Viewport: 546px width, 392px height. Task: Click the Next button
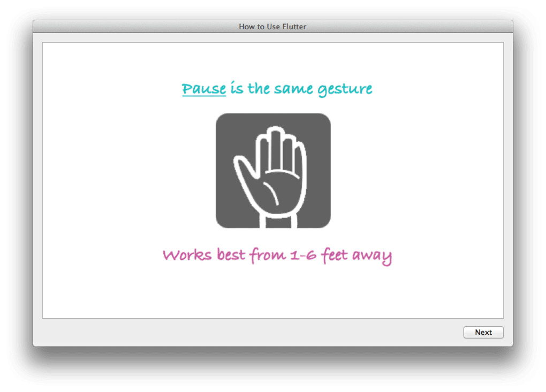pyautogui.click(x=483, y=332)
